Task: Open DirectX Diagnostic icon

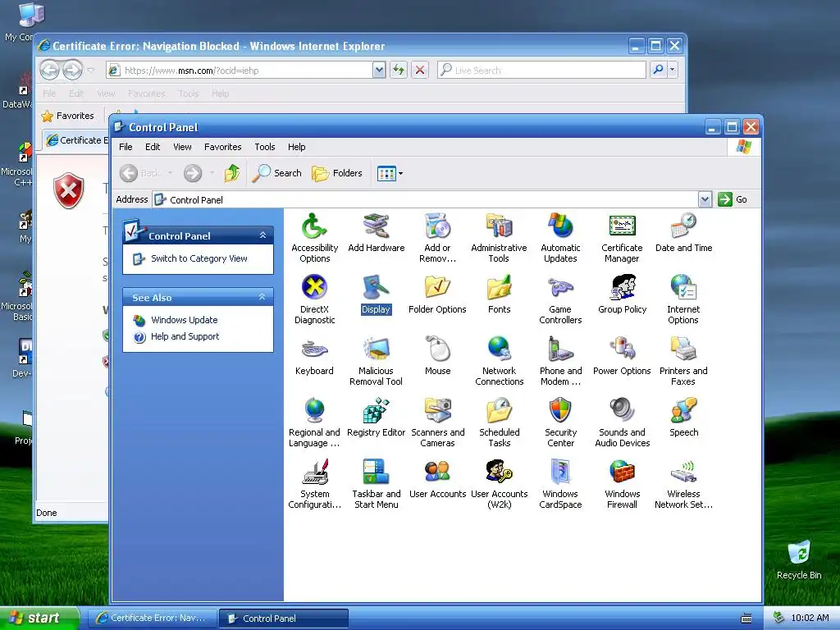Action: point(314,299)
